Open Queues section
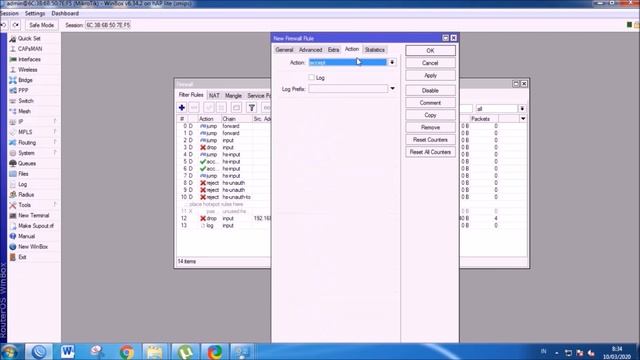Viewport: 640px width, 360px height. click(x=27, y=163)
